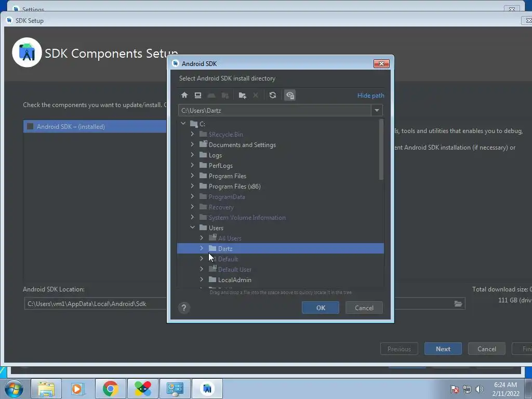The height and width of the screenshot is (399, 532).
Task: Click the path field showing C:\Users\Dartz
Action: (x=274, y=110)
